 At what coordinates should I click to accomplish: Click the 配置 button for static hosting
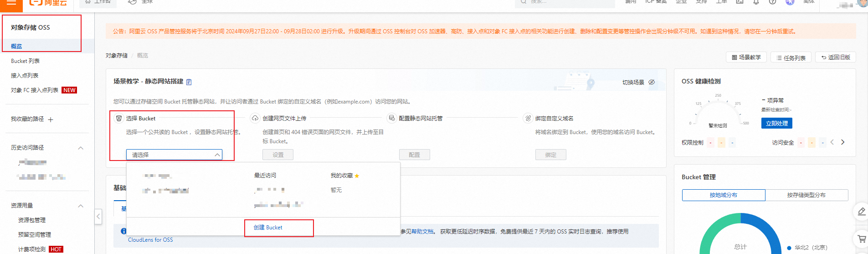pyautogui.click(x=414, y=155)
